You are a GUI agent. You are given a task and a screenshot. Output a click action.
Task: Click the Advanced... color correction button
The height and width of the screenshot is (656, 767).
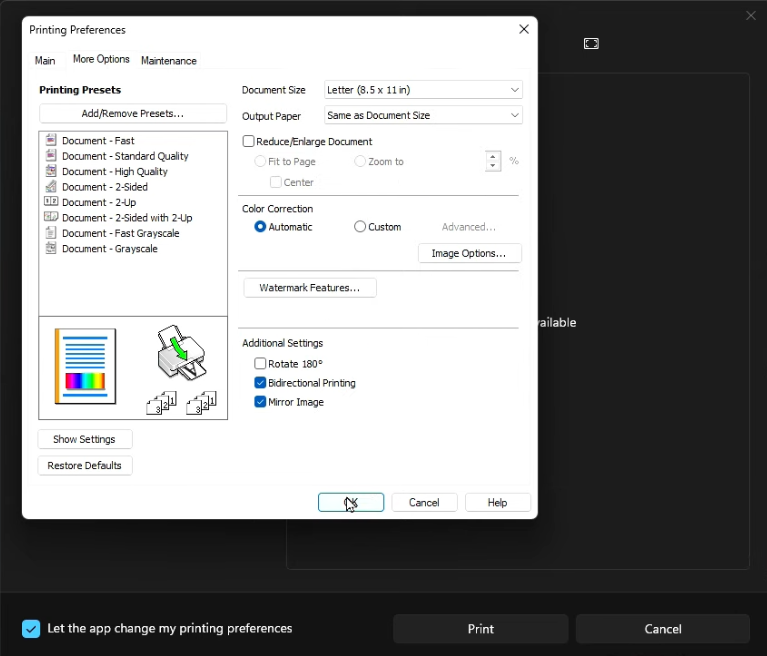(x=469, y=227)
